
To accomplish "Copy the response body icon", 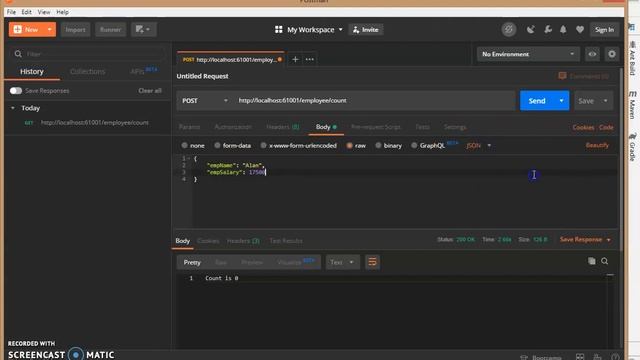I will pos(591,261).
